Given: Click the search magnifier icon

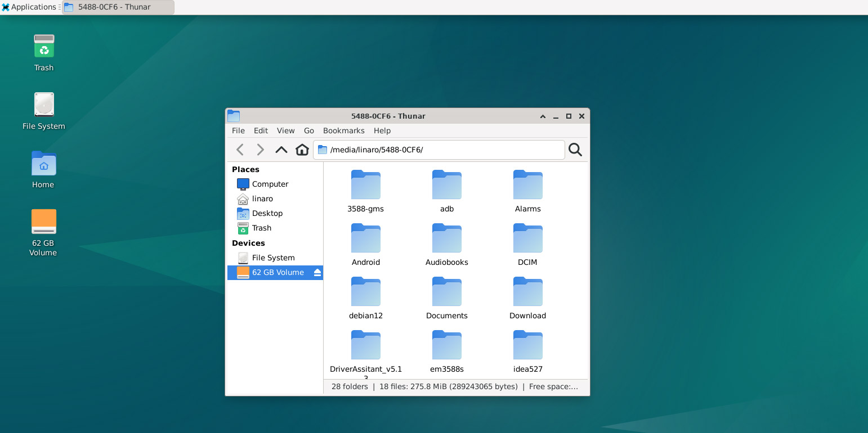Looking at the screenshot, I should point(575,150).
